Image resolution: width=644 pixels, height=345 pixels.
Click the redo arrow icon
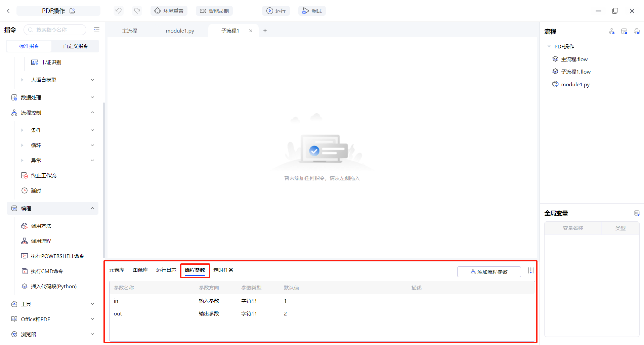137,11
